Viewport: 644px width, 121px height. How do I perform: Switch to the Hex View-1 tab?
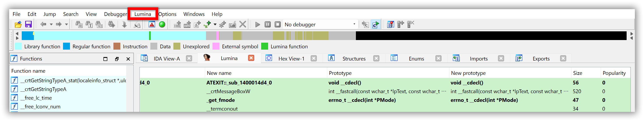pos(291,59)
